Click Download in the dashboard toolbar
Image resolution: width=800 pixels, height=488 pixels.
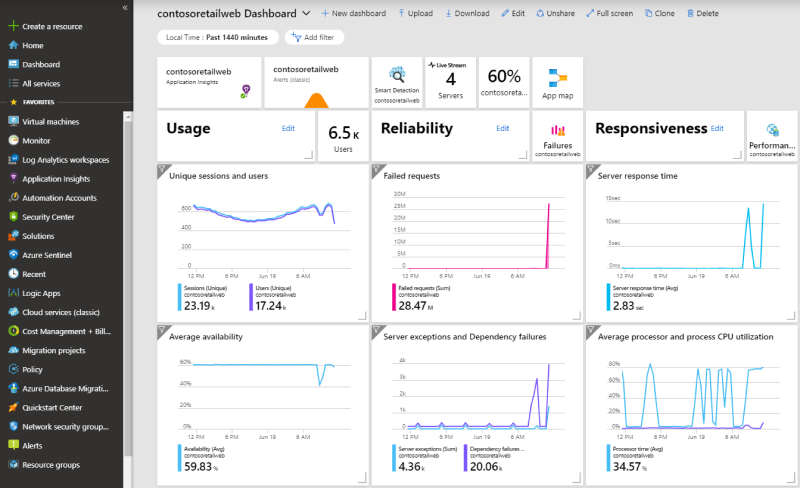467,13
